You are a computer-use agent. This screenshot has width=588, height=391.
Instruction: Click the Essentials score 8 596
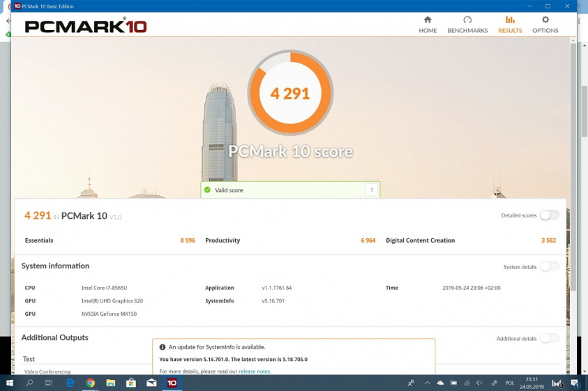click(x=188, y=240)
